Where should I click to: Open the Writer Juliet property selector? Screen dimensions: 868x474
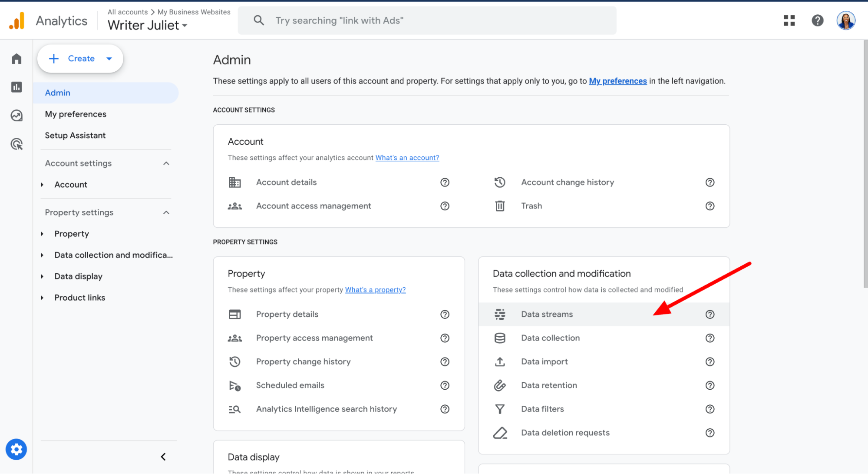pos(148,25)
